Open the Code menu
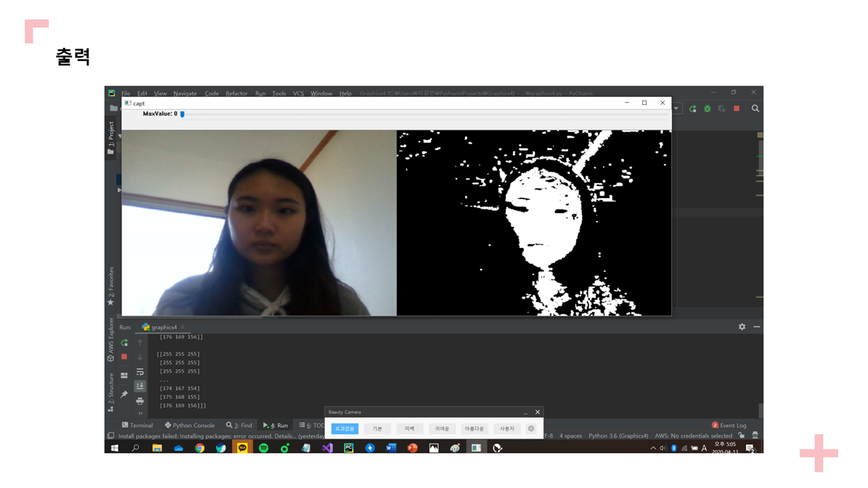Viewport: 868px width, 488px height. tap(212, 94)
